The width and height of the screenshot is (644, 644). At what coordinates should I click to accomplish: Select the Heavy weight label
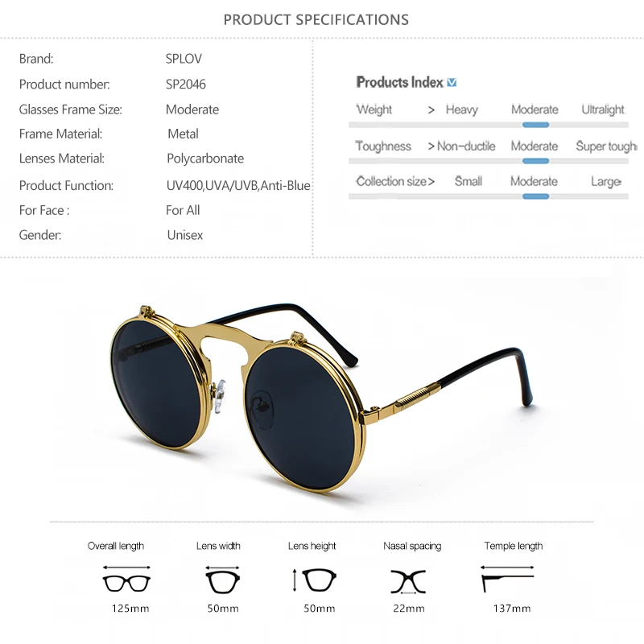pyautogui.click(x=461, y=109)
